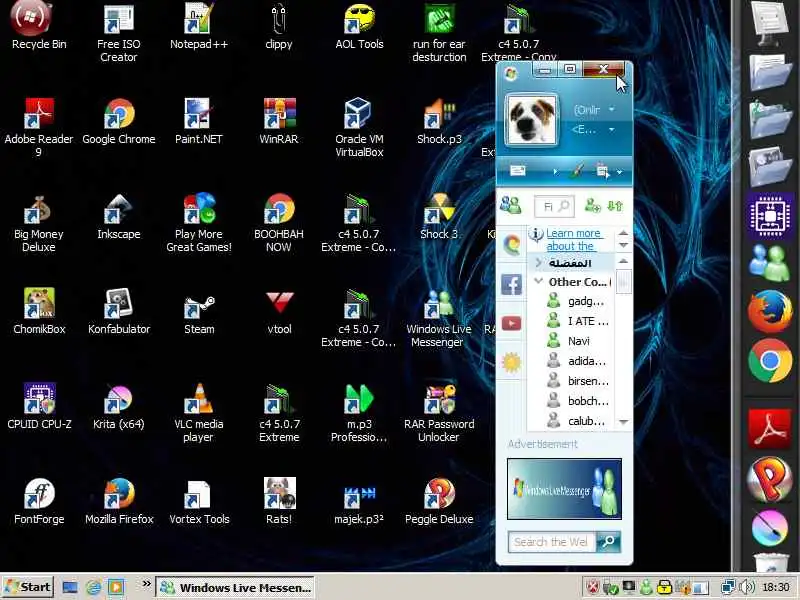The width and height of the screenshot is (800, 600).
Task: Open the Facebook tab in Messenger sidebar
Action: pos(511,284)
